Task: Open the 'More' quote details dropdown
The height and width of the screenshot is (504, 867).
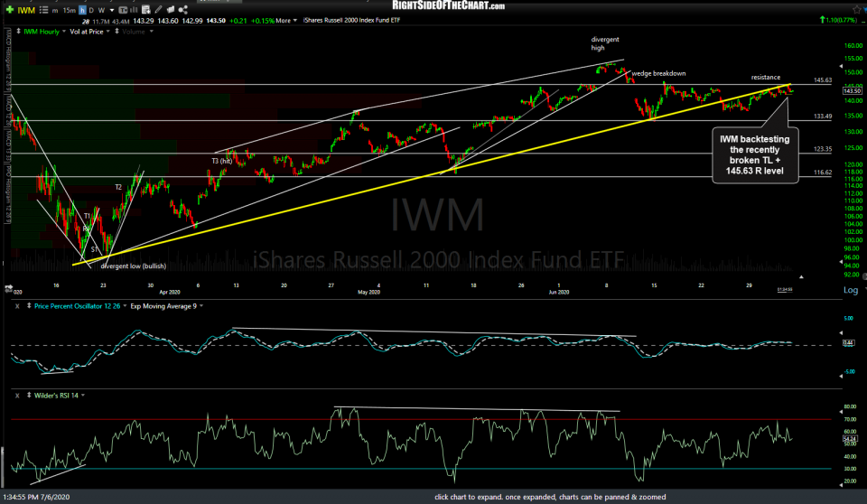Action: [286, 21]
